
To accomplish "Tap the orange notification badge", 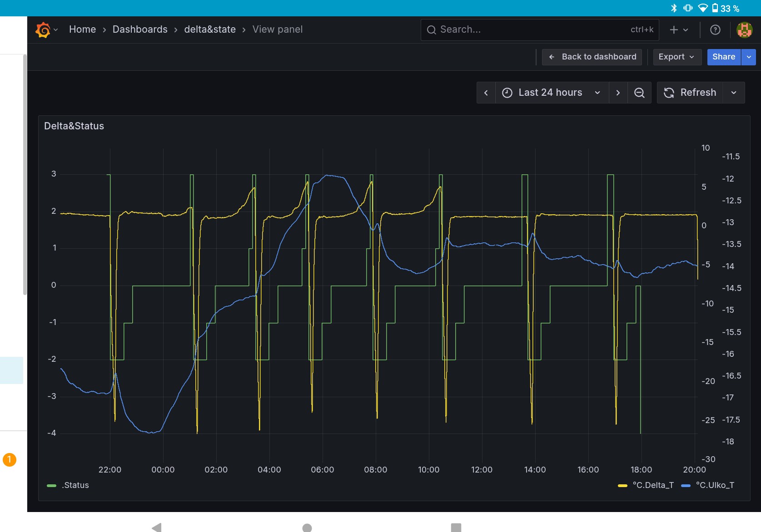I will (x=10, y=459).
